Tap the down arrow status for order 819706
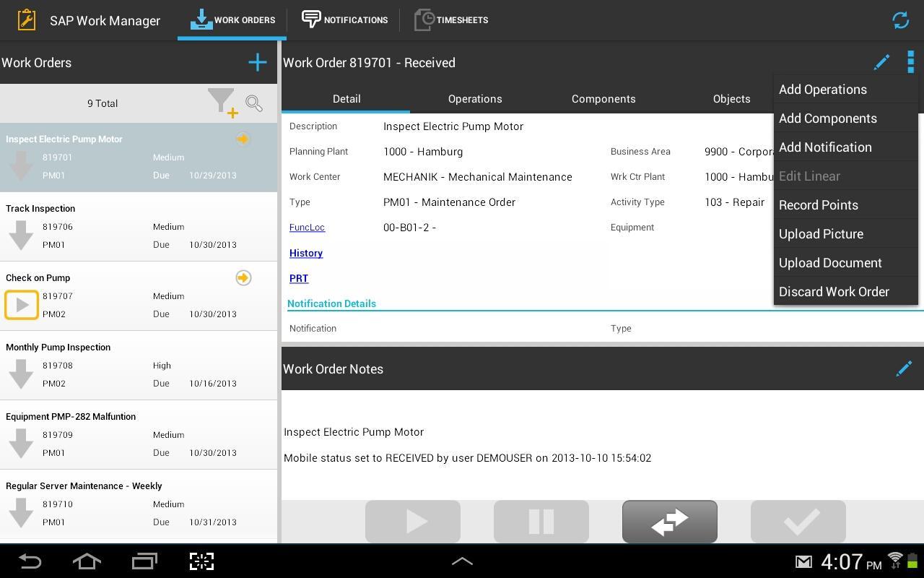The image size is (924, 578). pyautogui.click(x=21, y=235)
